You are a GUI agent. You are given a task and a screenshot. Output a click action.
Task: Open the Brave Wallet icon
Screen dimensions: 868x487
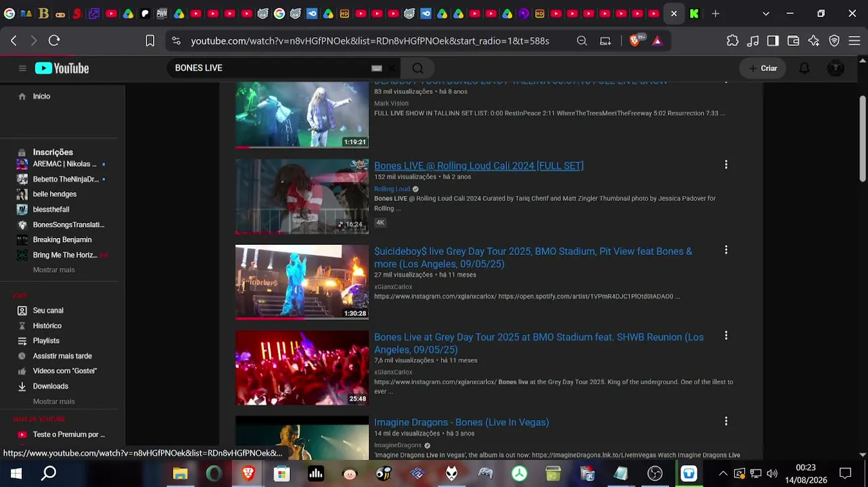[794, 41]
